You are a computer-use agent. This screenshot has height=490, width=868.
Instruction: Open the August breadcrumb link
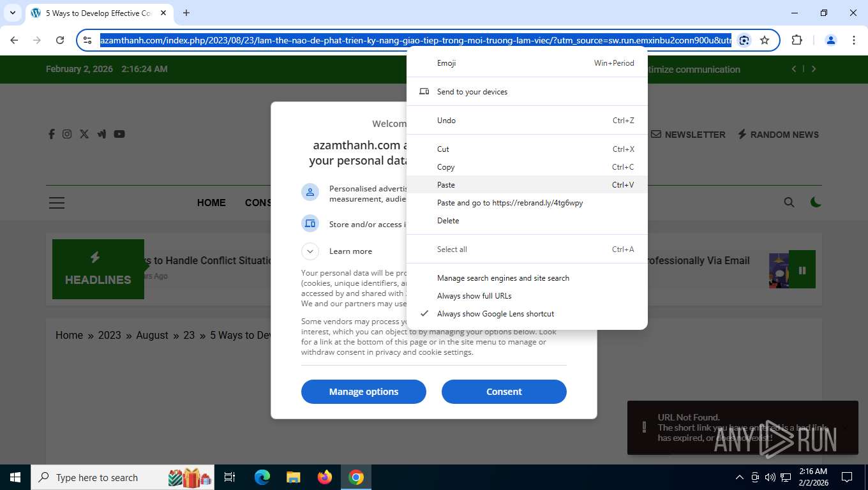pos(152,336)
